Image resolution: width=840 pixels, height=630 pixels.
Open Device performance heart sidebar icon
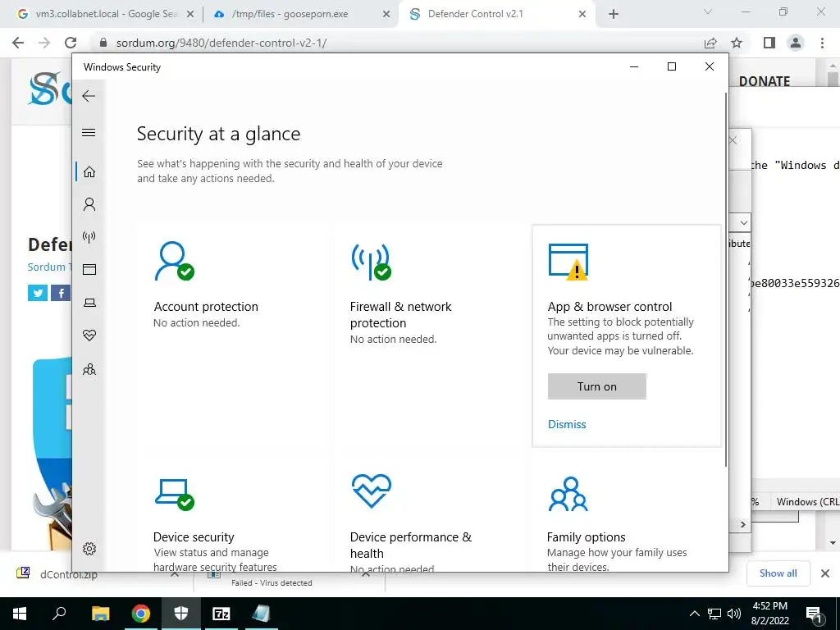coord(89,336)
